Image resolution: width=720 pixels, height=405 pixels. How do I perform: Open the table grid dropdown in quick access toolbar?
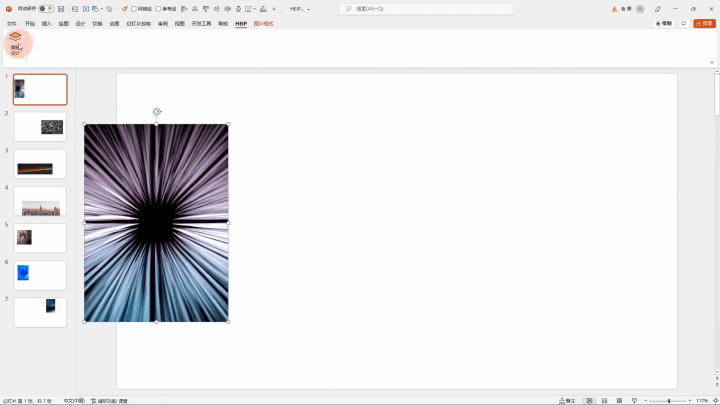(250, 9)
